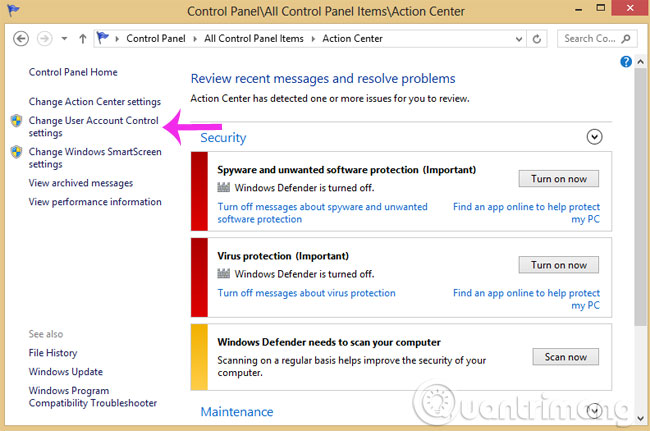
Task: Open the recent locations dropdown arrow
Action: coord(64,39)
